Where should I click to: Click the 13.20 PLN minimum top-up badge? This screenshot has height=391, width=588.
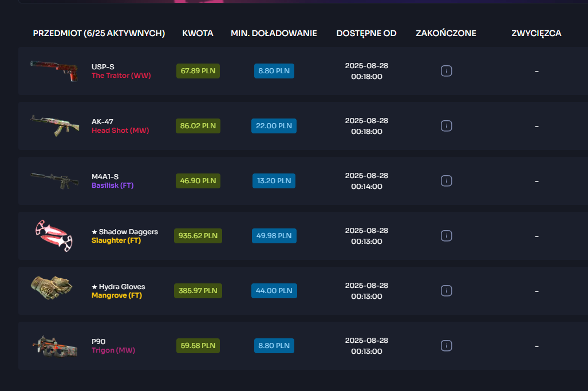point(274,181)
